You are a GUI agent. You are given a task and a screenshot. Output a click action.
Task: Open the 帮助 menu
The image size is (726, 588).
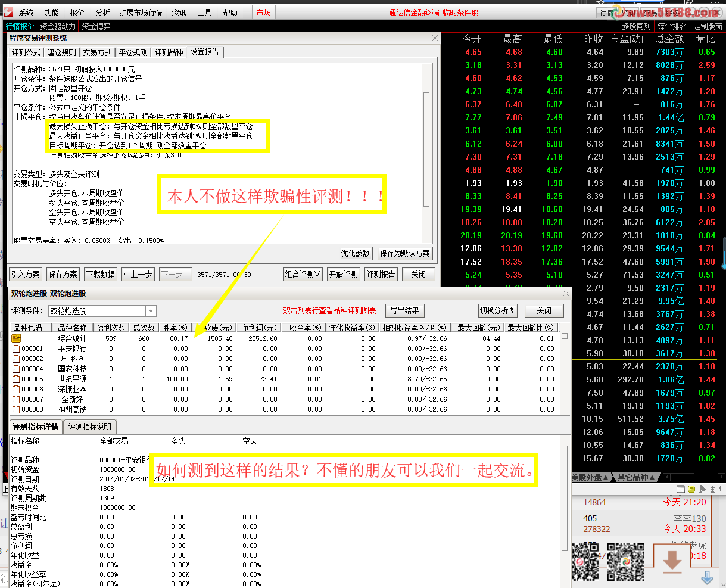pyautogui.click(x=230, y=13)
